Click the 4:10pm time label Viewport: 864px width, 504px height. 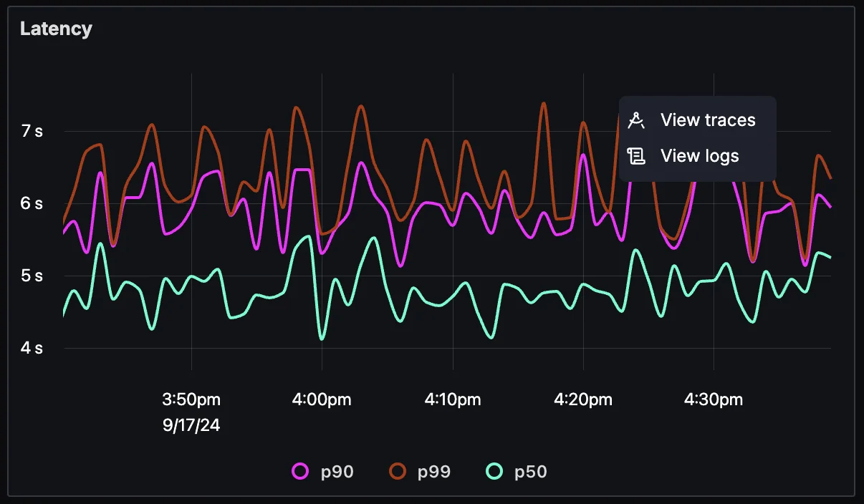[452, 399]
